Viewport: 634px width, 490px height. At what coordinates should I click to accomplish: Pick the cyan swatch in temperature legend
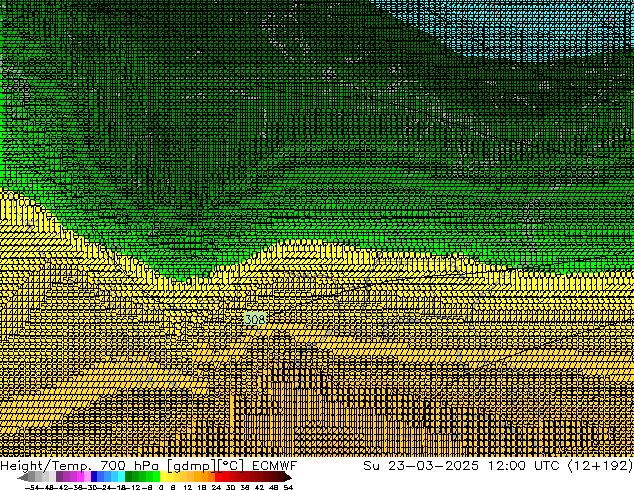118,477
